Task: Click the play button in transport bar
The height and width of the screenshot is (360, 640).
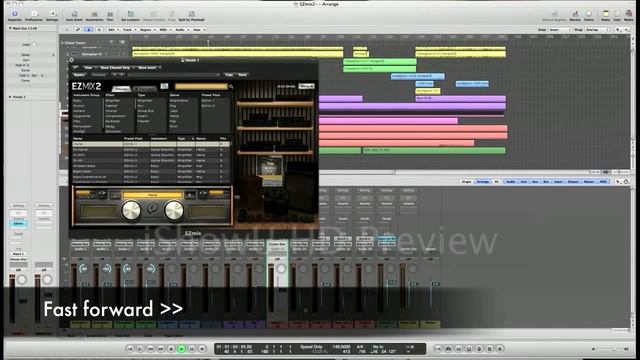Action: 182,349
